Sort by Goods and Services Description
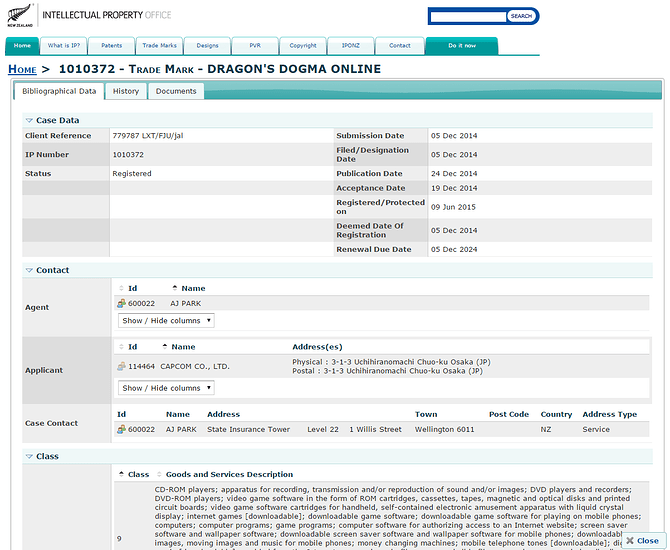670x550 pixels. pos(225,474)
